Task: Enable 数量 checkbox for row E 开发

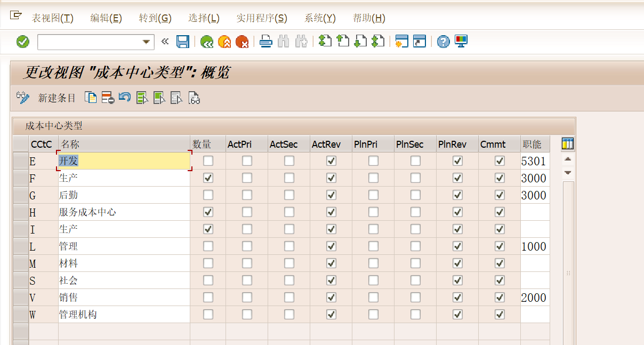Action: tap(208, 161)
